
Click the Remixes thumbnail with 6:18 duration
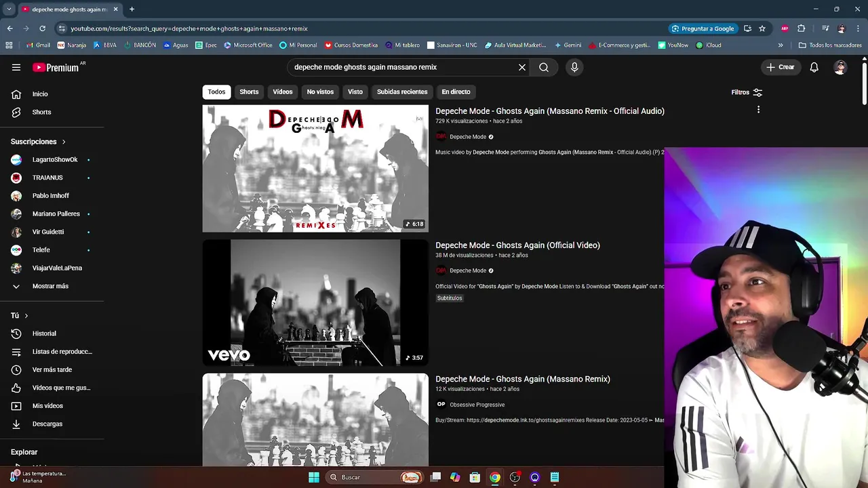point(315,169)
